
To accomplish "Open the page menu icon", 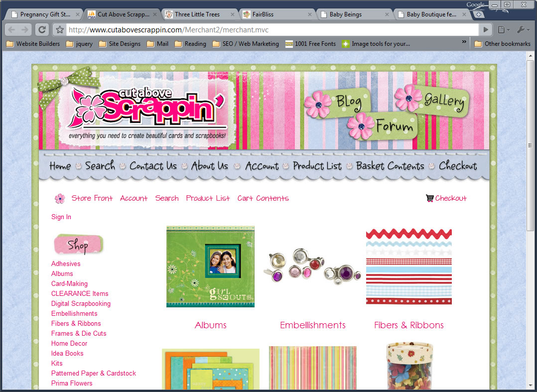I will click(x=503, y=30).
